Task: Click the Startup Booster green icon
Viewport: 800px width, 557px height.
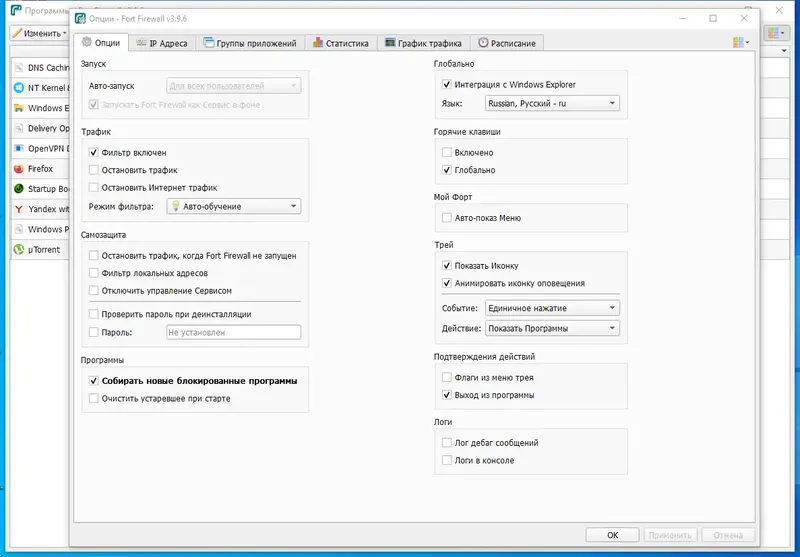Action: 19,189
